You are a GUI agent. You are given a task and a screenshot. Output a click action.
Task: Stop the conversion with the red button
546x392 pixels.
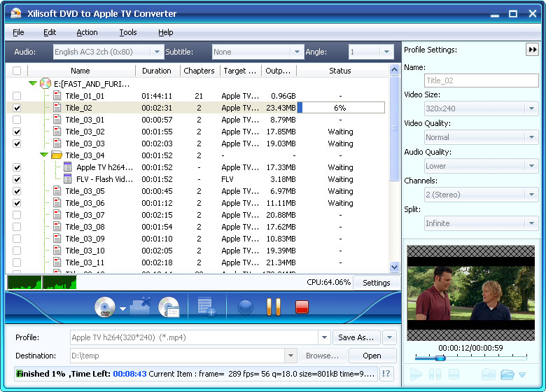pos(302,307)
